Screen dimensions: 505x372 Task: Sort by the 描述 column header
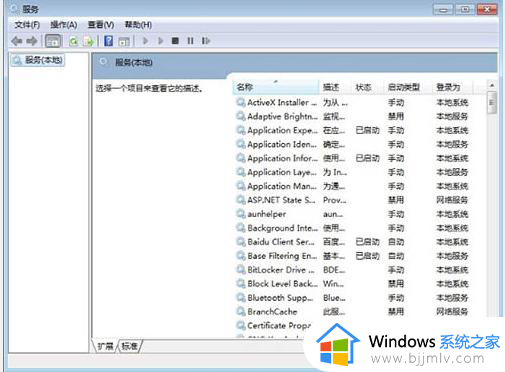(336, 87)
